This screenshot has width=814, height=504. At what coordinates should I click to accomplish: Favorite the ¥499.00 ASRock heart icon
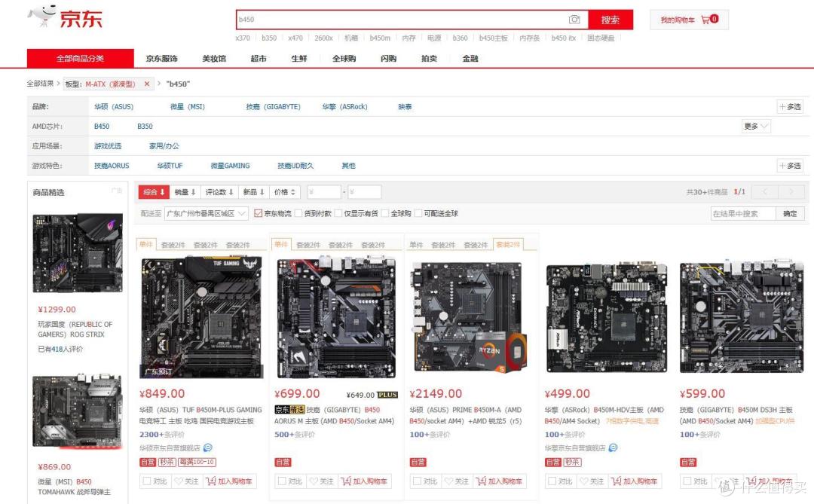pos(584,481)
